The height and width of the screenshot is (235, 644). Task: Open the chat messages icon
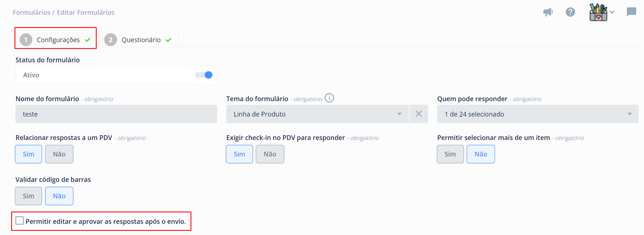click(x=631, y=12)
